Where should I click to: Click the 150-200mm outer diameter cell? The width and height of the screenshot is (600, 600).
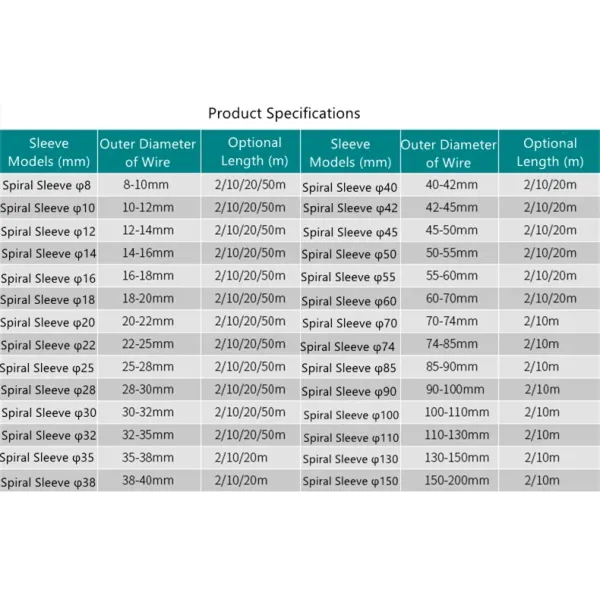coord(450,481)
